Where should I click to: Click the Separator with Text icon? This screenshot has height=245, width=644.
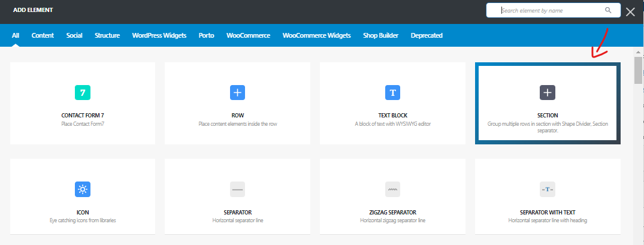(x=548, y=189)
